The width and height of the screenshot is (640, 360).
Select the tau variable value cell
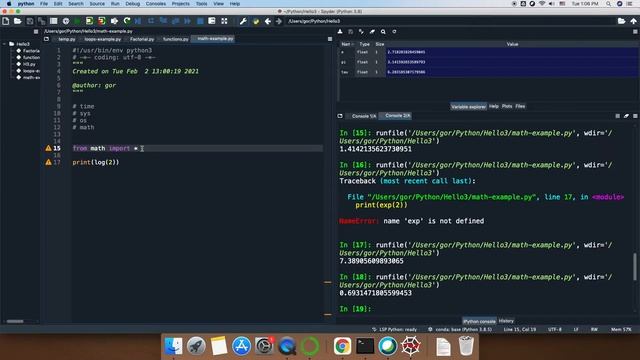[512, 72]
